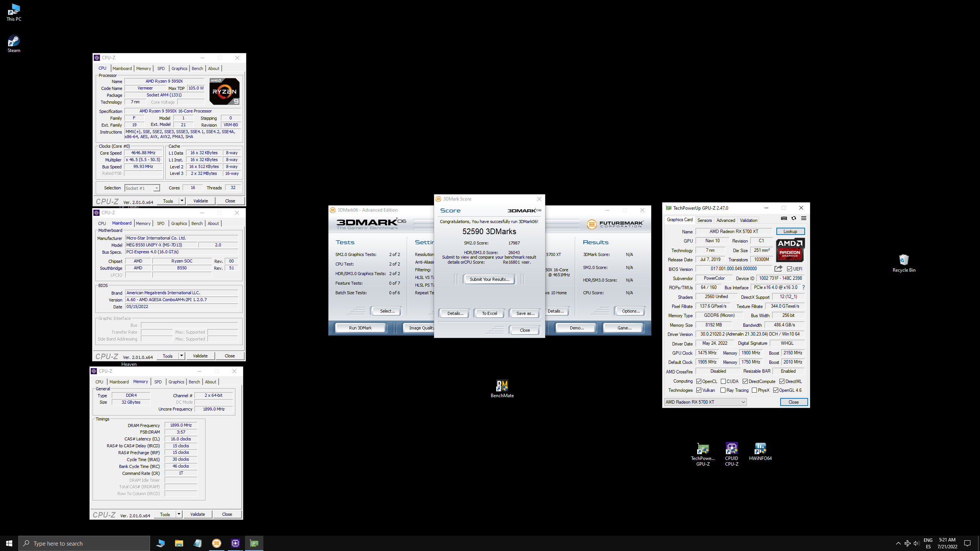Open Socket #1 selection dropdown
Viewport: 980px width, 551px height.
[142, 188]
